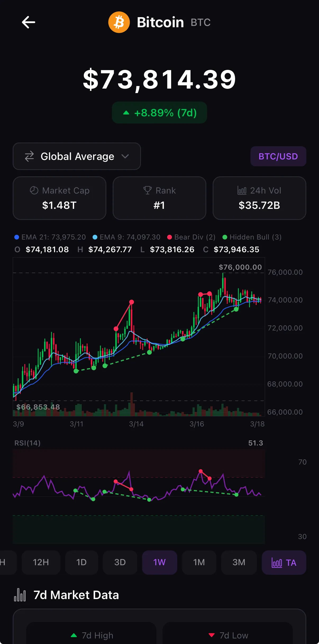Image resolution: width=319 pixels, height=644 pixels.
Task: Toggle the TA technical analysis button
Action: (x=284, y=562)
